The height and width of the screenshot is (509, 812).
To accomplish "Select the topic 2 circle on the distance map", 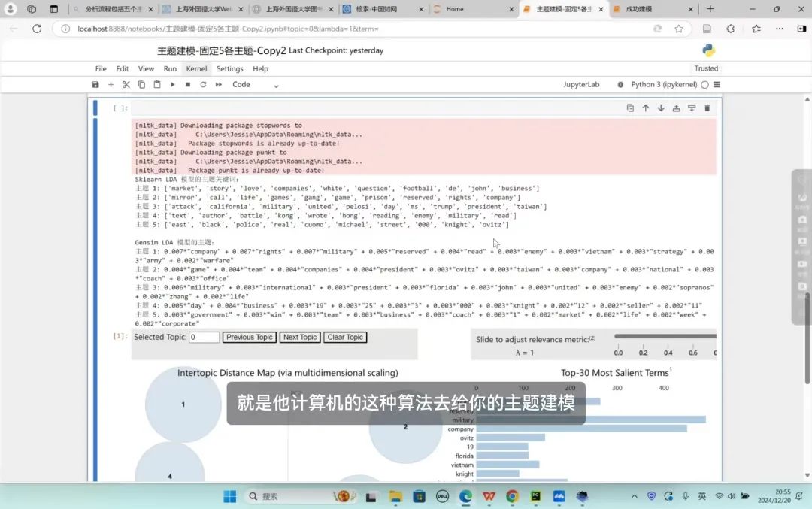I will [405, 427].
